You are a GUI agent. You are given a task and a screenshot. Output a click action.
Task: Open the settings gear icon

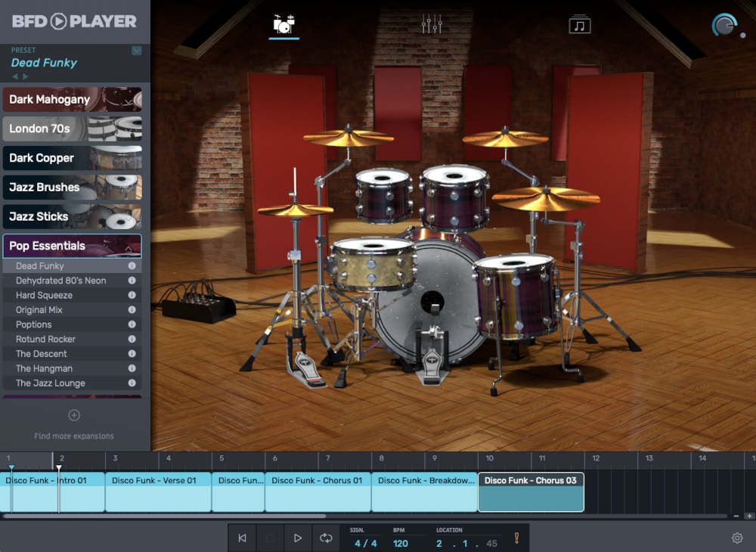737,538
